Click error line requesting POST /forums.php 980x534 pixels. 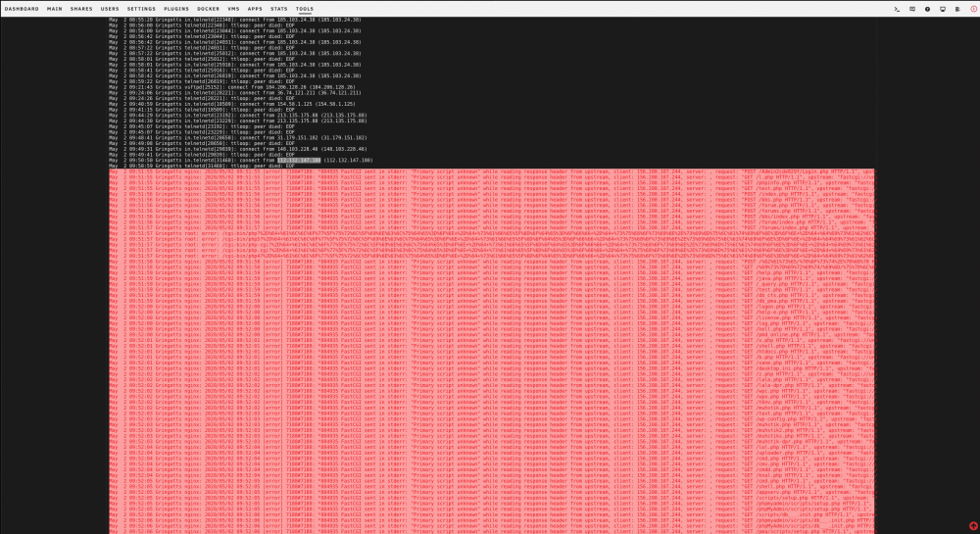493,211
